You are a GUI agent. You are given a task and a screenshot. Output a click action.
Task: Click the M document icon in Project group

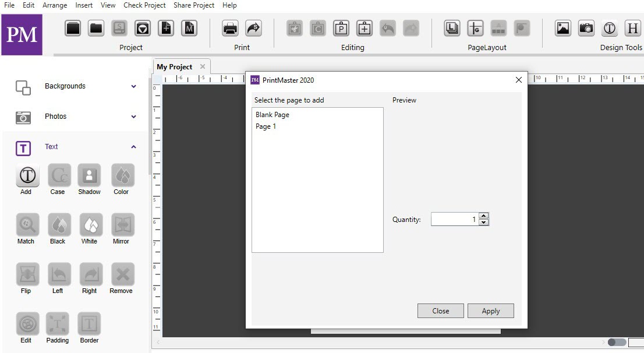tap(189, 29)
